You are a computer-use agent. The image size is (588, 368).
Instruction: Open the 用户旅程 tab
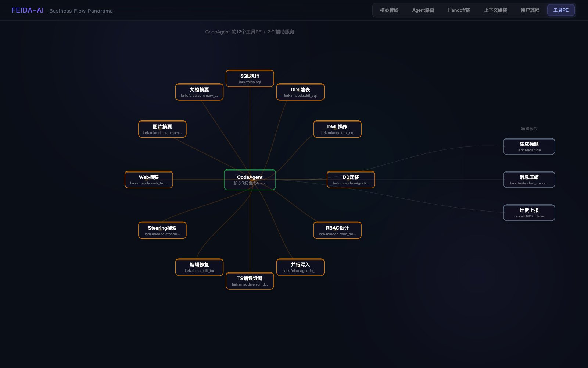[530, 10]
